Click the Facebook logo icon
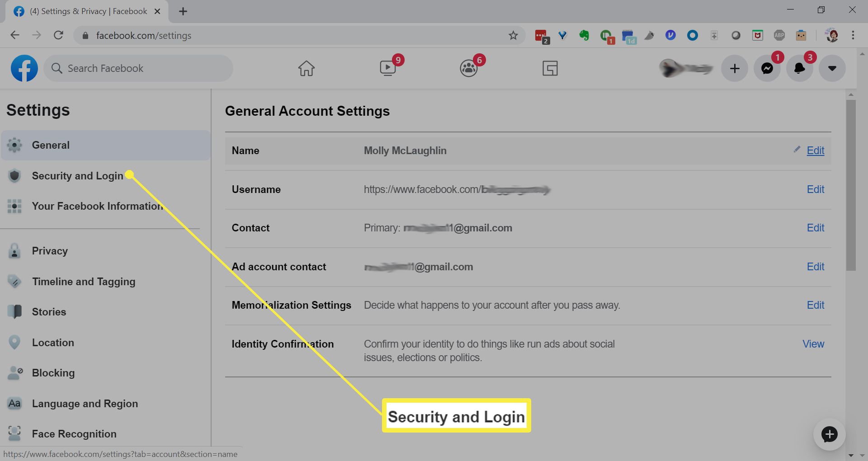 (x=24, y=68)
